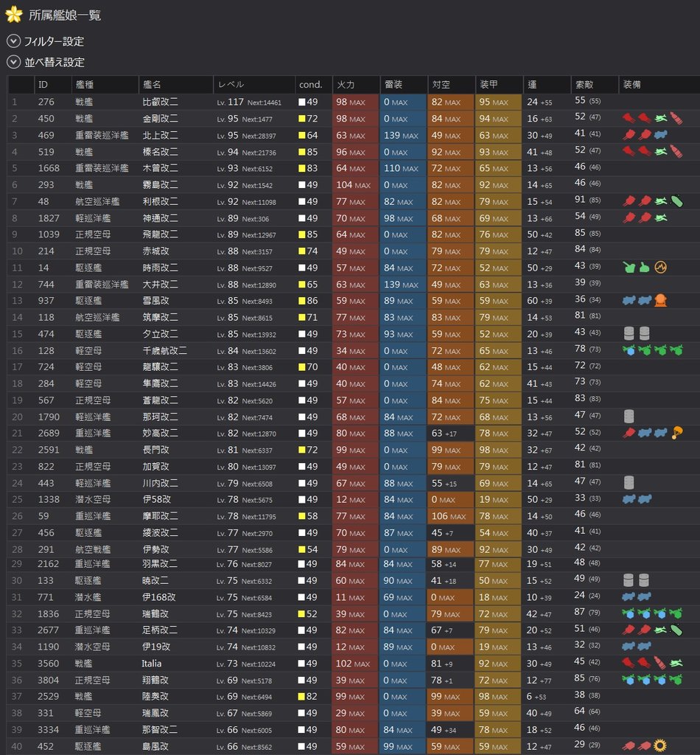The width and height of the screenshot is (700, 755).
Task: Sort by the 艦種 column header
Action: (x=105, y=84)
